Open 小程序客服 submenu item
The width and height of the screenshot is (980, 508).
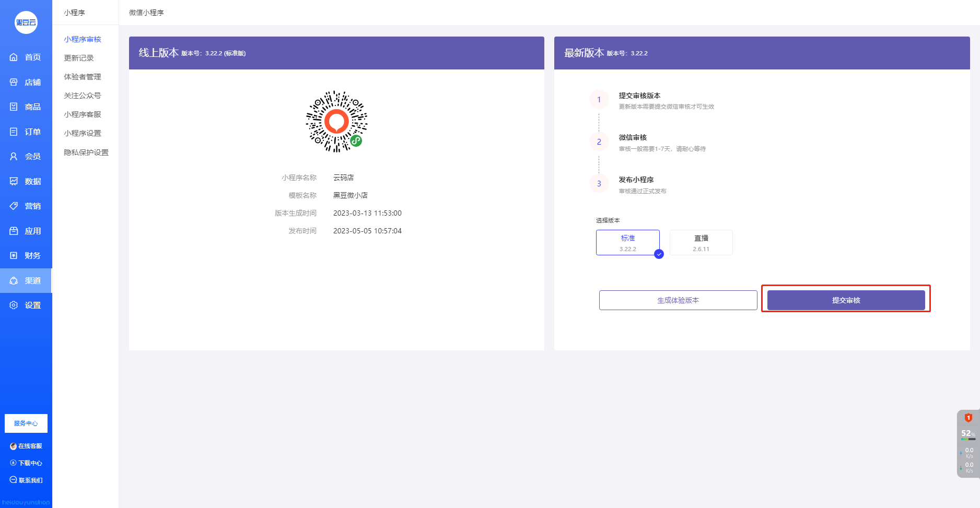[83, 115]
